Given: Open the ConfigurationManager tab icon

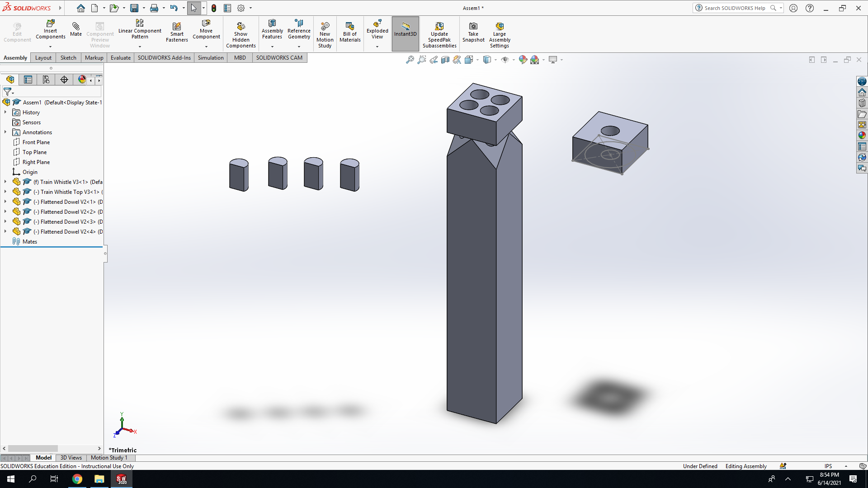Looking at the screenshot, I should 46,80.
